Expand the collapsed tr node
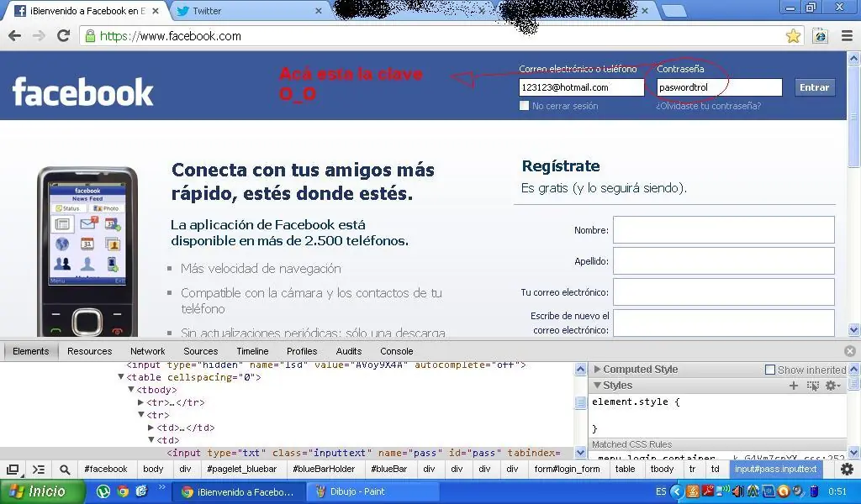 (140, 402)
